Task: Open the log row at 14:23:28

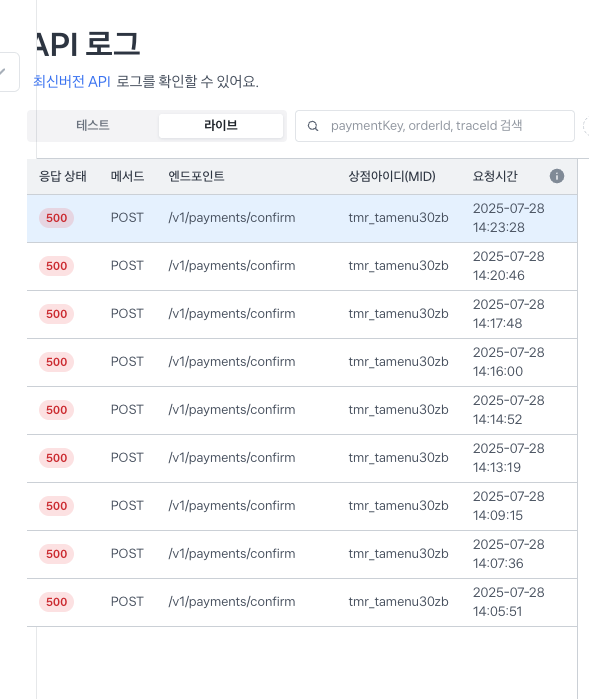Action: 302,218
